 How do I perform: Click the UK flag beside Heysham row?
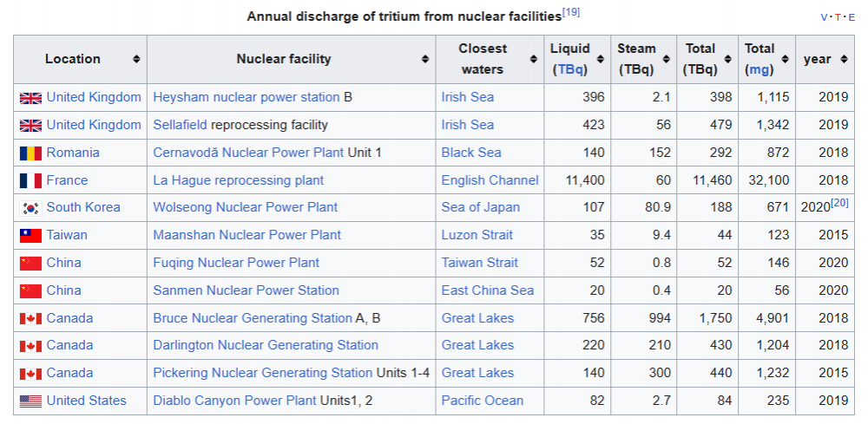[x=30, y=98]
